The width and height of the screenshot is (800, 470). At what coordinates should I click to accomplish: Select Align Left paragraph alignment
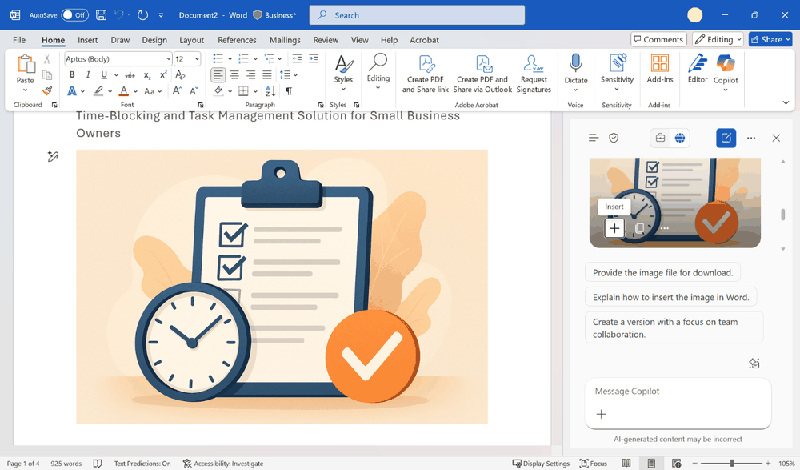pyautogui.click(x=218, y=75)
